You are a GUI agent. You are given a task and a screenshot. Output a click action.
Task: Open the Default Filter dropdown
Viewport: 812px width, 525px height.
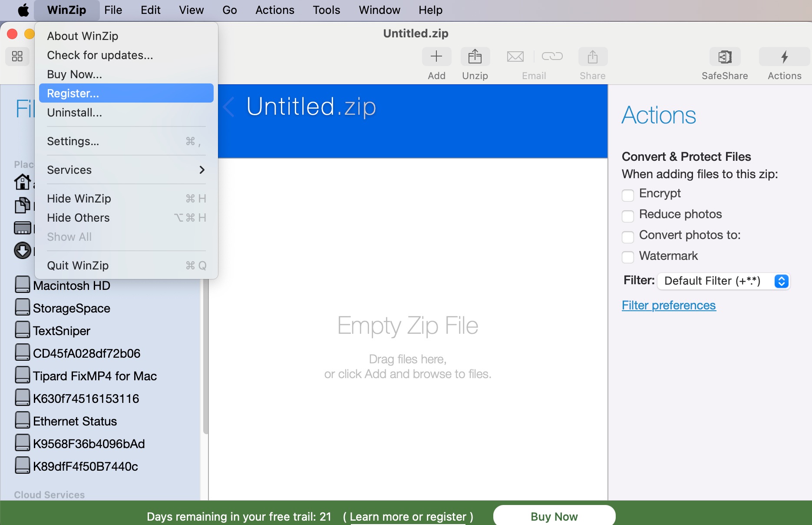click(724, 281)
